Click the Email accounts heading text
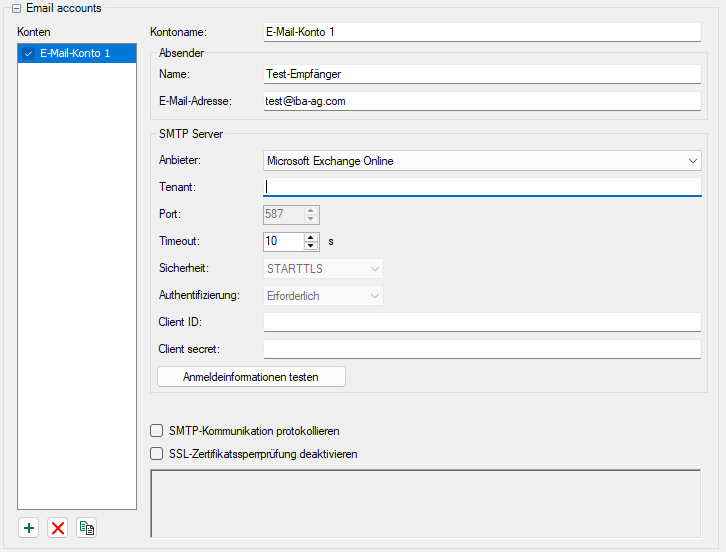The height and width of the screenshot is (552, 726). [64, 8]
